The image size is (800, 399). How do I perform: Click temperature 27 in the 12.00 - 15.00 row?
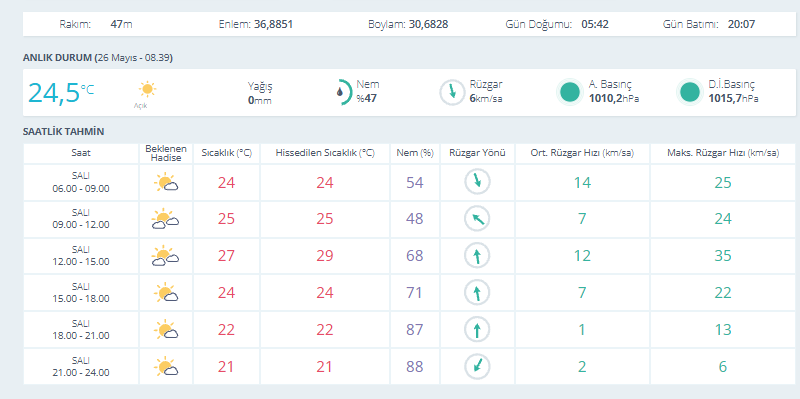[x=227, y=256]
